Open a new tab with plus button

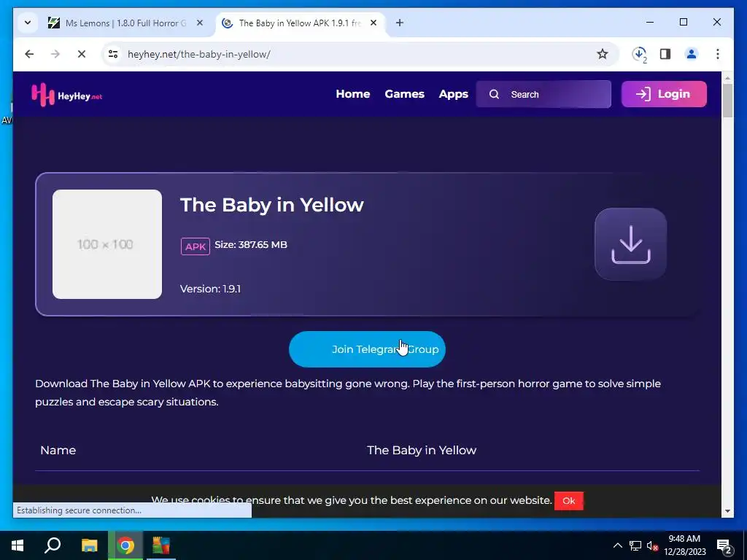point(400,23)
